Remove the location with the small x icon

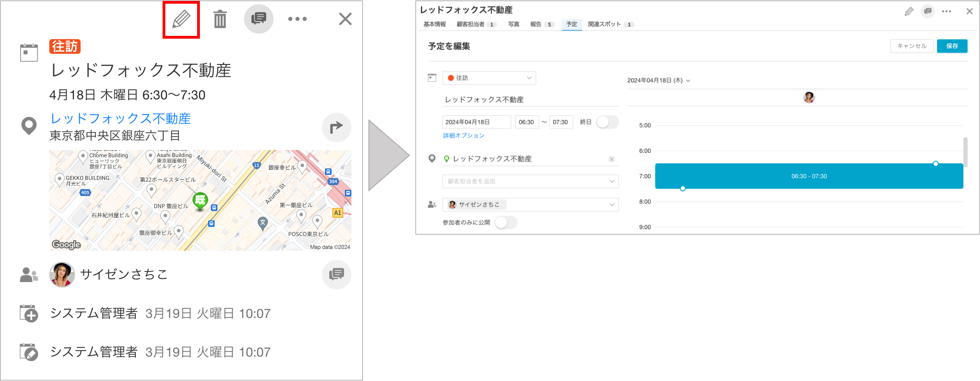tap(612, 159)
